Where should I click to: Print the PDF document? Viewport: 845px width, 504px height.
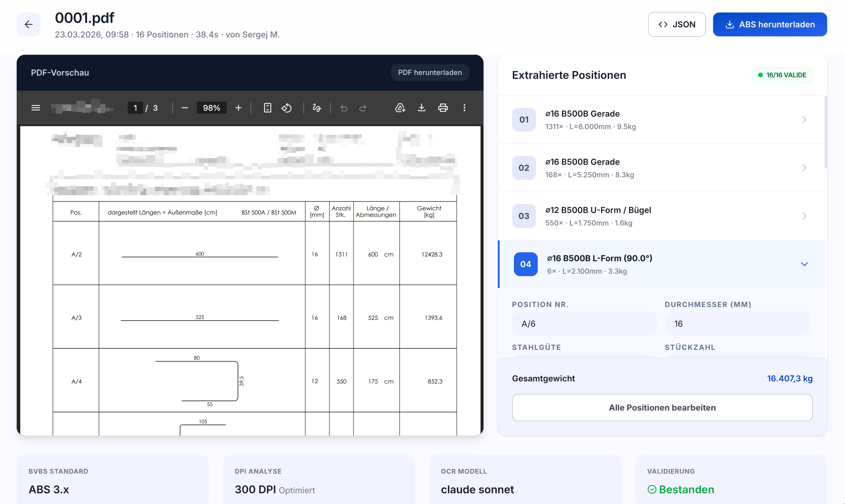tap(443, 108)
